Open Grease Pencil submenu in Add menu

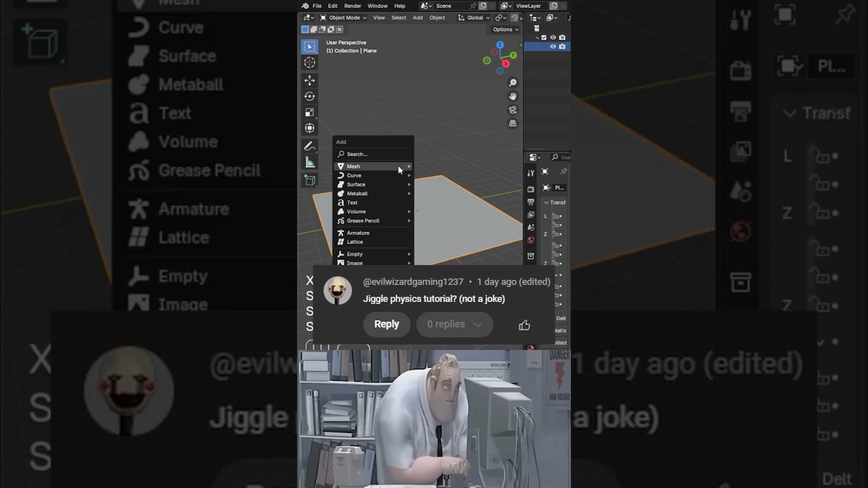[374, 220]
